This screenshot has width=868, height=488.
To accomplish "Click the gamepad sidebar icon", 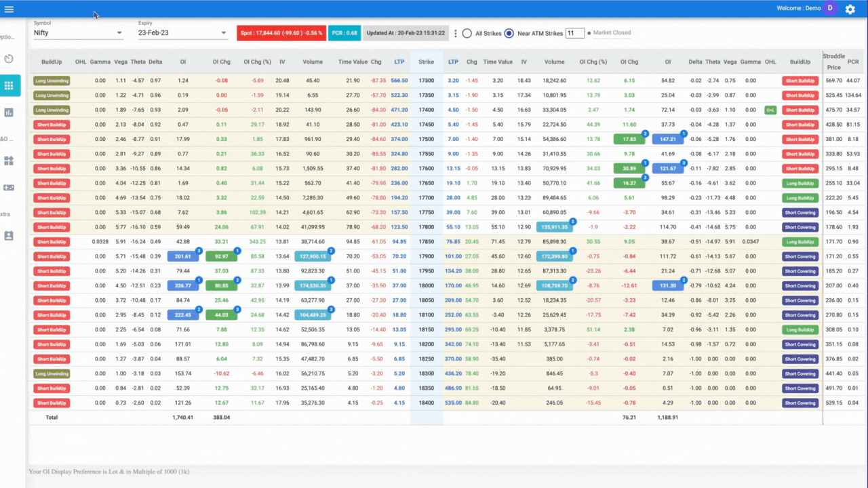I will click(x=9, y=188).
